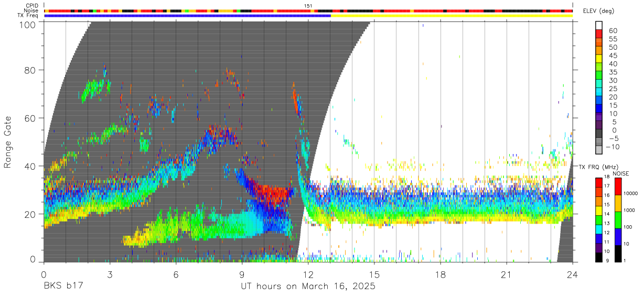The height and width of the screenshot is (297, 644).
Task: Click the 21 UT hour tick label
Action: coord(507,275)
